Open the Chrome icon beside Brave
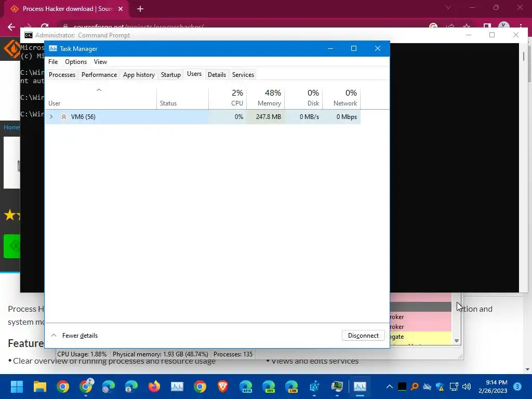 [x=200, y=387]
